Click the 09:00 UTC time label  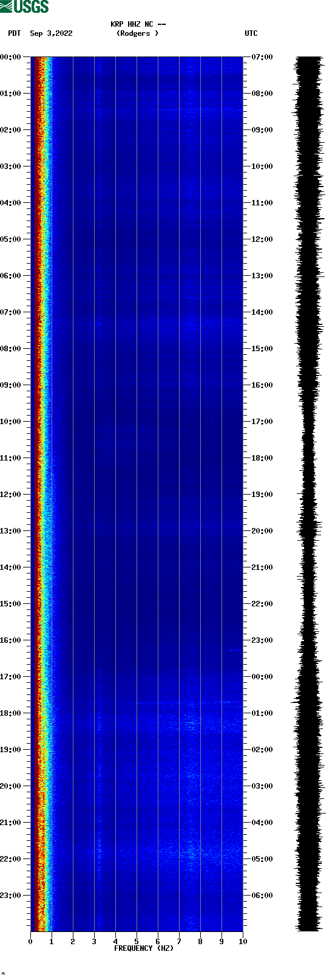tap(262, 130)
